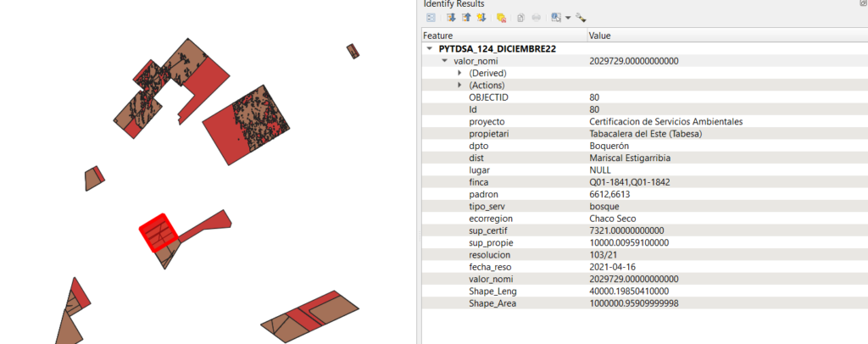The height and width of the screenshot is (344, 868).
Task: Click the Expand Tree icon
Action: coord(452,17)
